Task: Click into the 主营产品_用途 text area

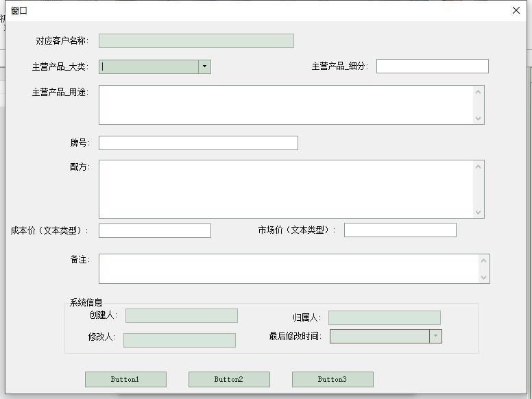Action: click(286, 105)
